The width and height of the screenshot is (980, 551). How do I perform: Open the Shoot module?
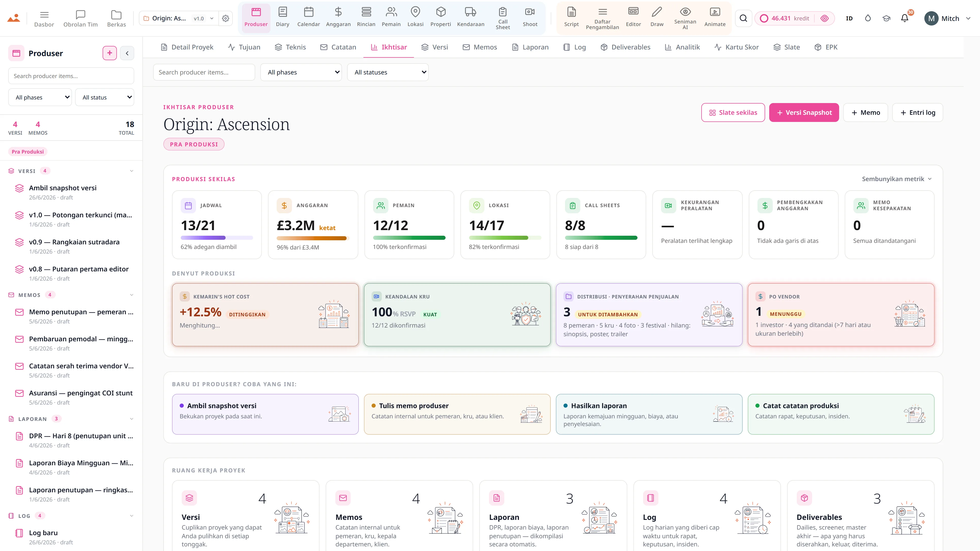530,18
